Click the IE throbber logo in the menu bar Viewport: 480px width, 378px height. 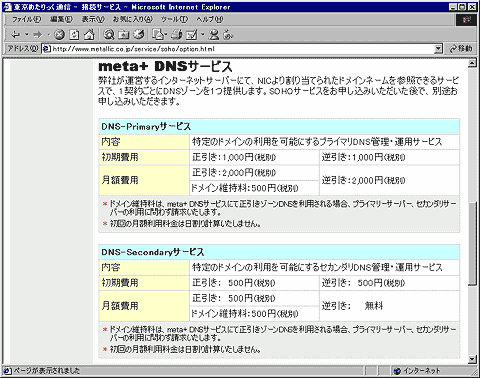466,20
